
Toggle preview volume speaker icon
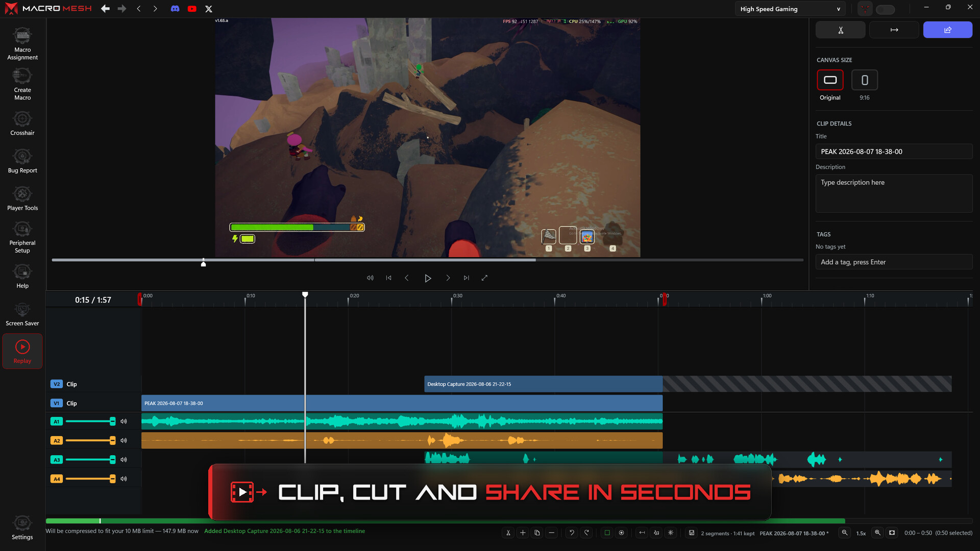tap(370, 278)
